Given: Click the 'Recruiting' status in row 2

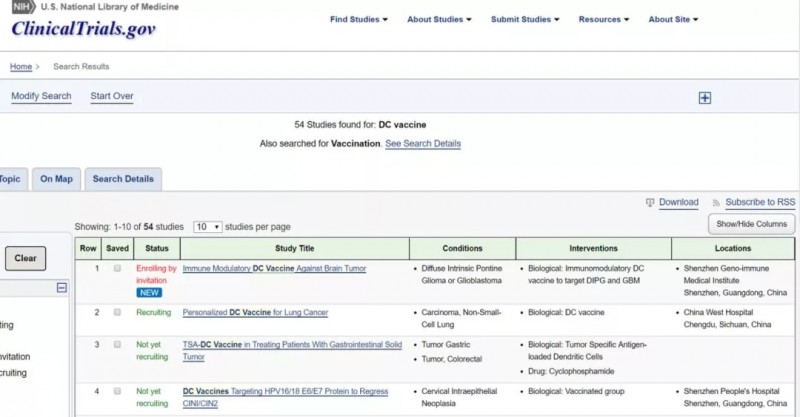Looking at the screenshot, I should [x=154, y=312].
